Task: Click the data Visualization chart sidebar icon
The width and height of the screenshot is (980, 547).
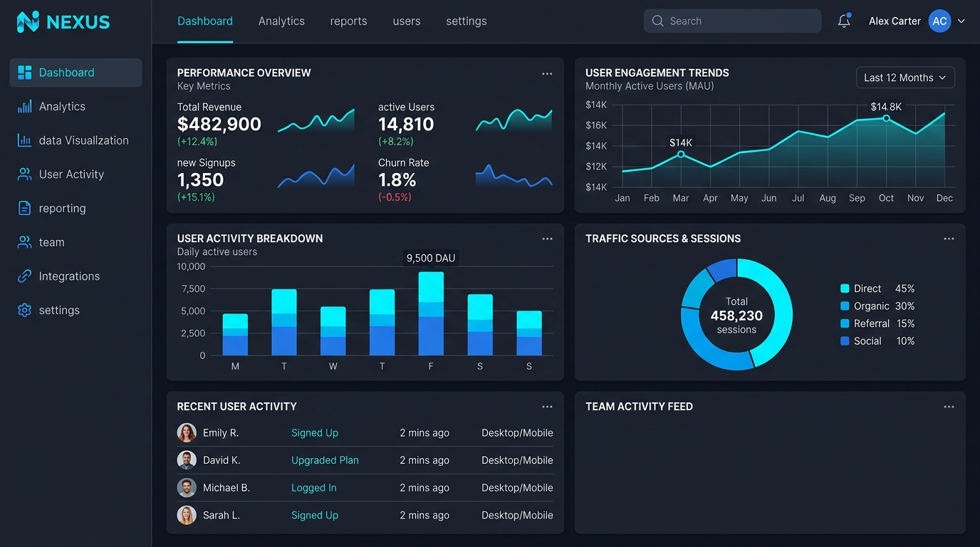Action: pyautogui.click(x=25, y=140)
